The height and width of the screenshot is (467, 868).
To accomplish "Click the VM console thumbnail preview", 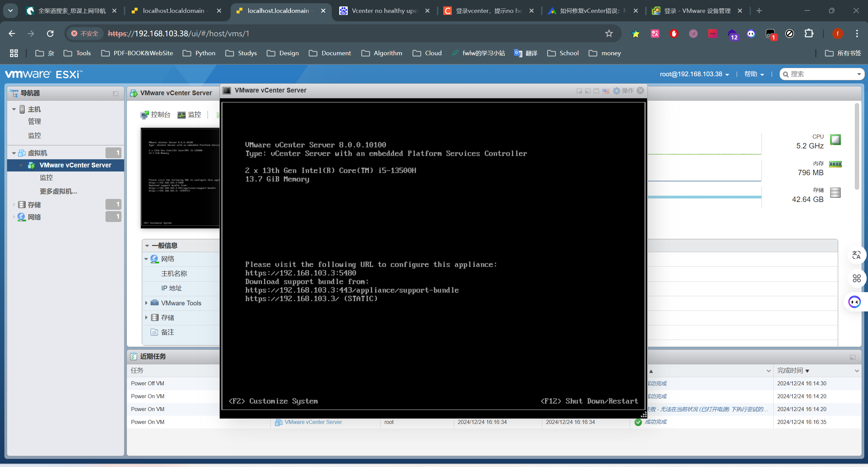I will click(x=180, y=178).
